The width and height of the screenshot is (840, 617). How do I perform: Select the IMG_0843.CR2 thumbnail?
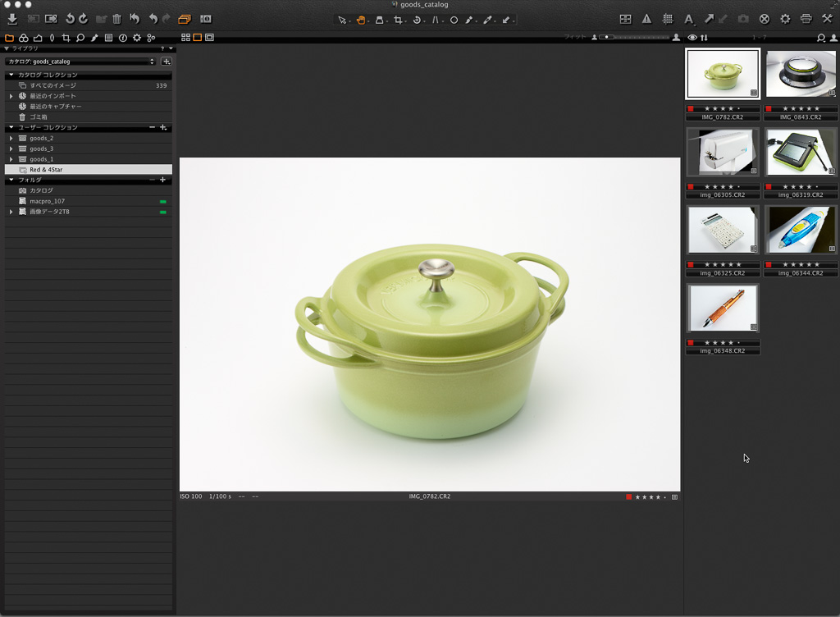(x=801, y=74)
